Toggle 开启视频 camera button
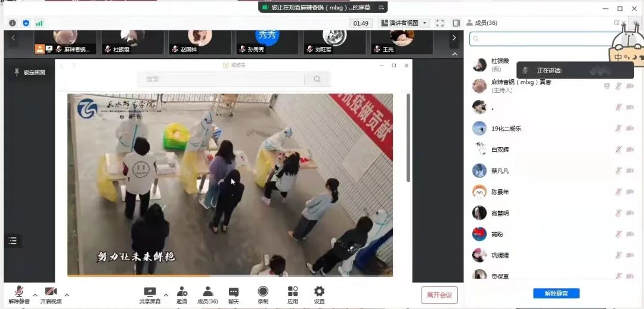Image resolution: width=644 pixels, height=309 pixels. [51, 292]
